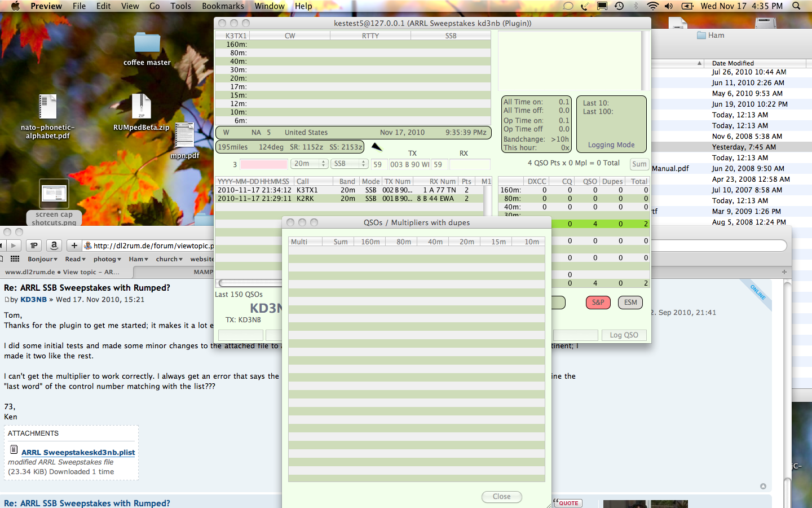
Task: Click the chat bubble menu bar icon
Action: point(568,6)
